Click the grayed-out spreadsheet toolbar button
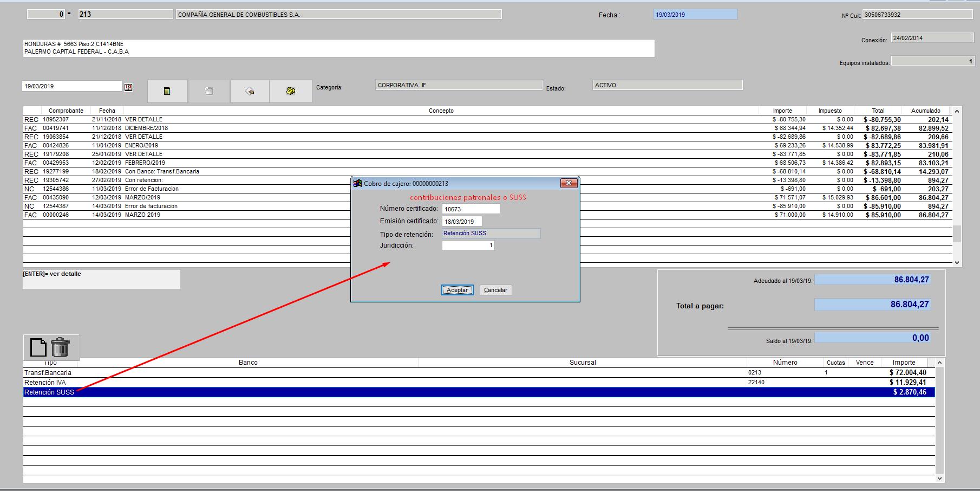The image size is (980, 491). point(209,91)
